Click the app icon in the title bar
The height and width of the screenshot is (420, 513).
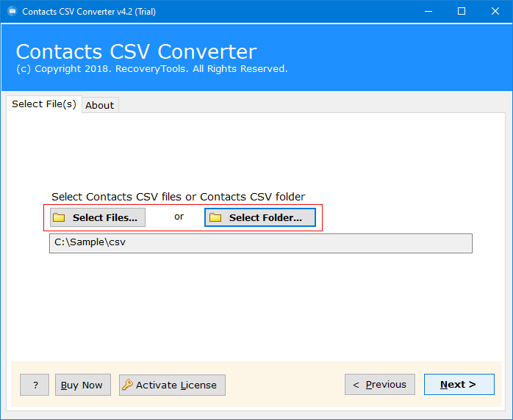(x=12, y=12)
